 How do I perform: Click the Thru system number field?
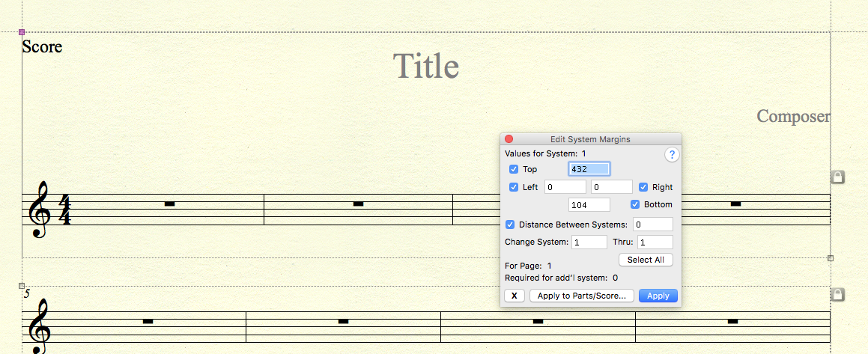point(655,242)
